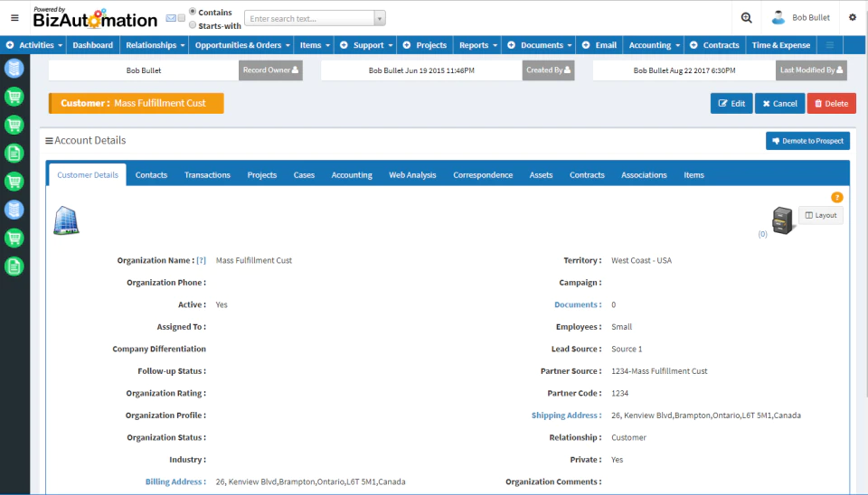Expand the search text dropdown arrow
868x495 pixels.
(x=380, y=18)
